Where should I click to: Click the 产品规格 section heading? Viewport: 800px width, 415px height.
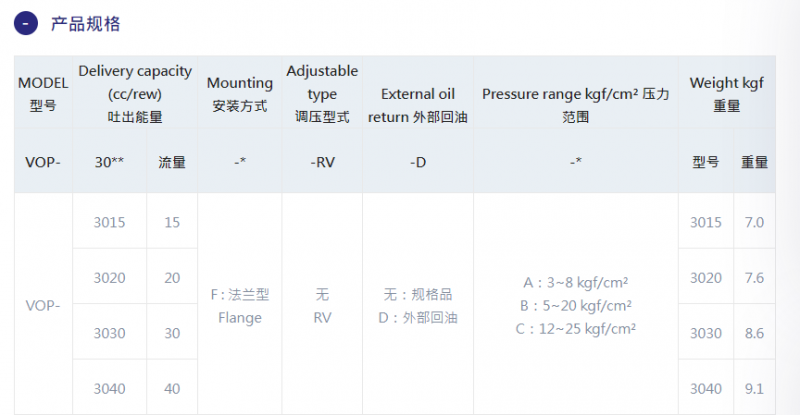(86, 24)
